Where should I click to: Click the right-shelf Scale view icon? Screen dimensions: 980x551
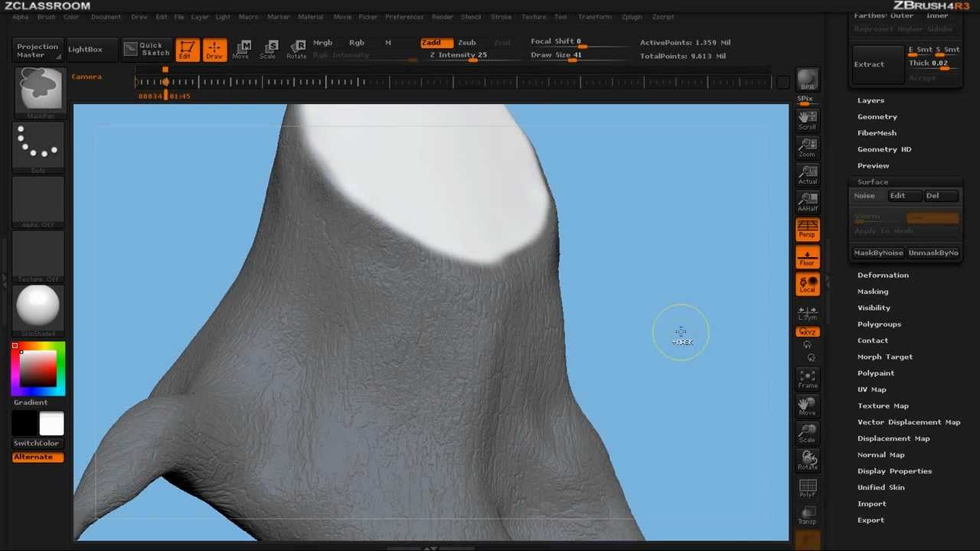(807, 433)
